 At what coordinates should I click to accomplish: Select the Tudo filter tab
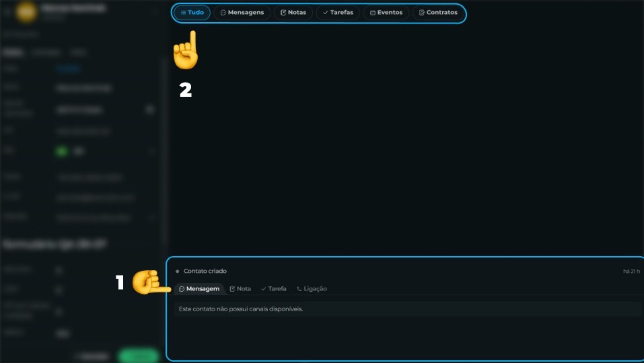[192, 13]
